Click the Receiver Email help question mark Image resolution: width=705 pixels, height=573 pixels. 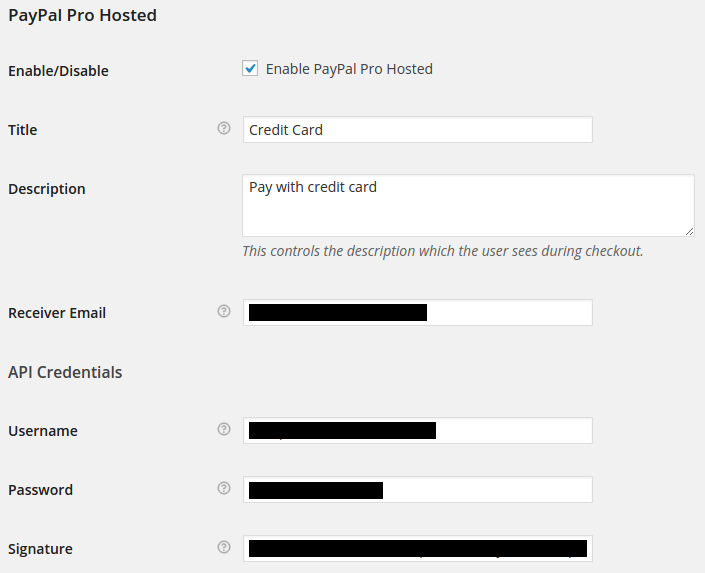tap(224, 311)
